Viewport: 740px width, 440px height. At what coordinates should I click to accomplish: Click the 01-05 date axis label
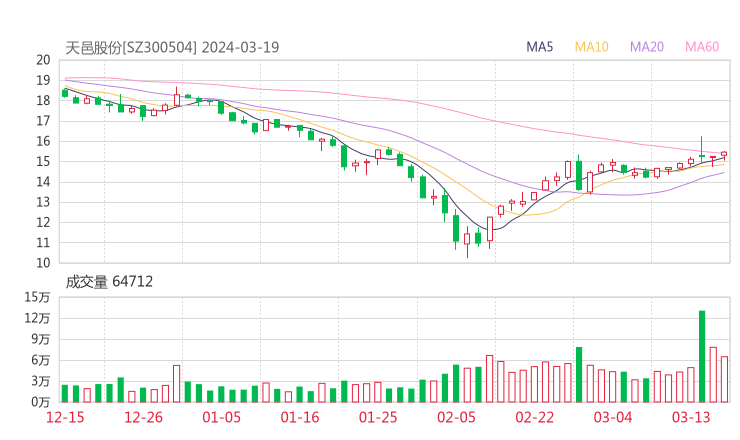point(221,417)
